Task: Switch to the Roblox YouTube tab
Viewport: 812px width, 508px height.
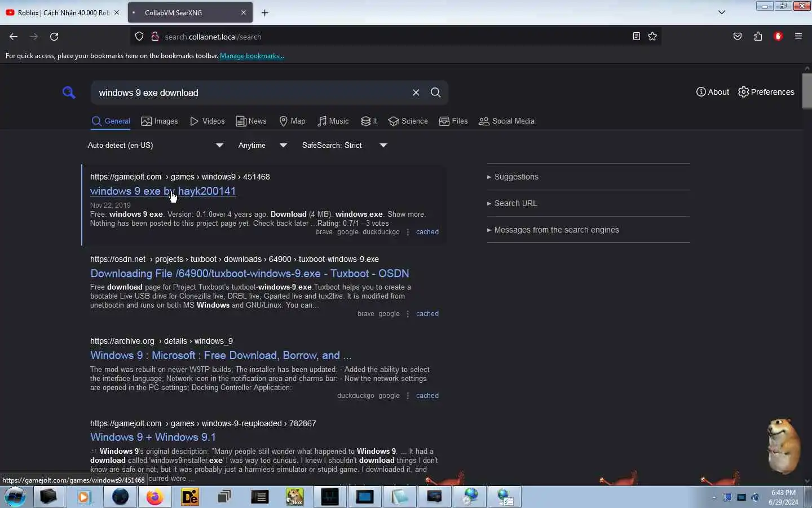Action: (x=63, y=12)
